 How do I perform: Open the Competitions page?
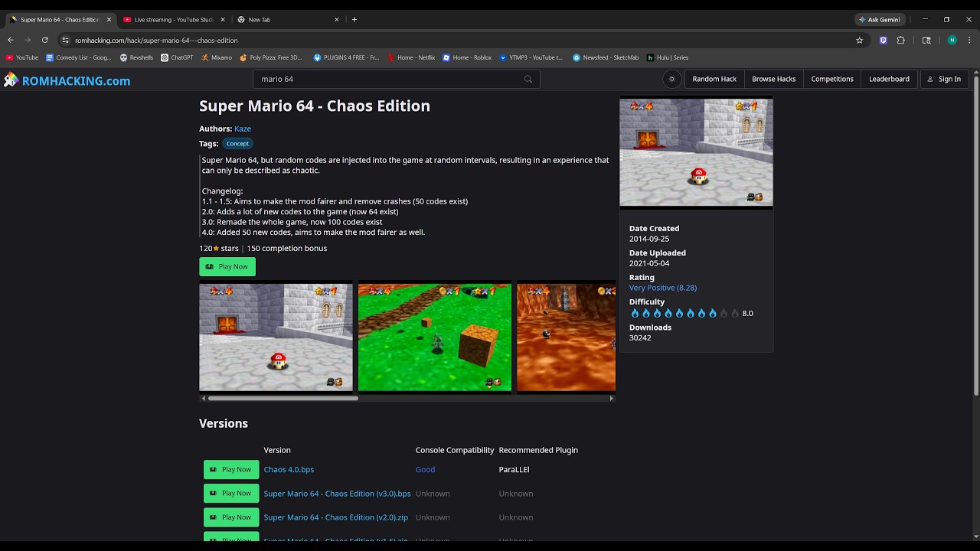[x=832, y=79]
